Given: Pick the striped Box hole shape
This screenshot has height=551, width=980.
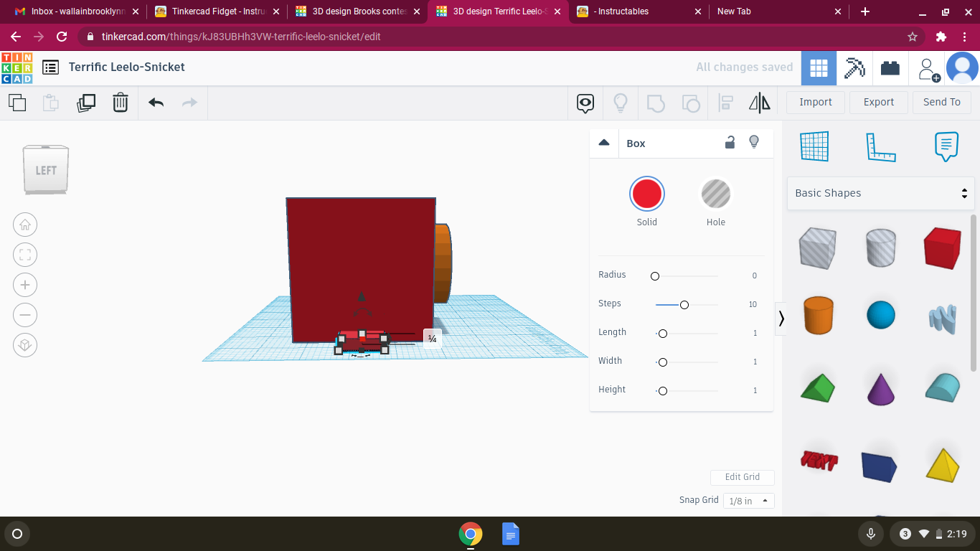Looking at the screenshot, I should [817, 248].
